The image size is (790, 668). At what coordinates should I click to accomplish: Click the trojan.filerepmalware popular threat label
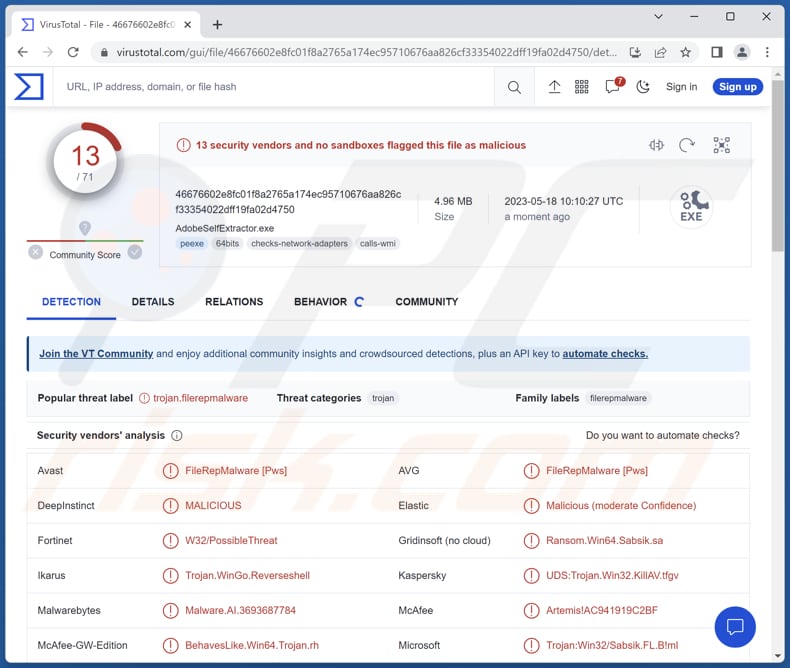201,398
